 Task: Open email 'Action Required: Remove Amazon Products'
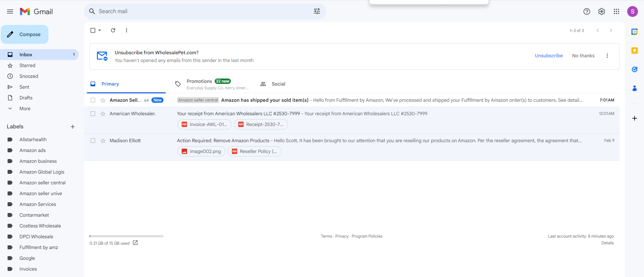click(352, 147)
